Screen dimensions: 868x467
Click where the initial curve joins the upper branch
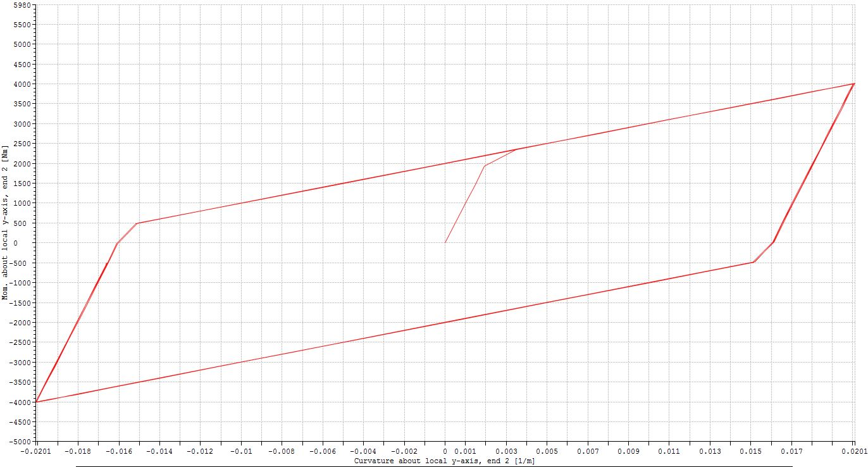point(517,149)
